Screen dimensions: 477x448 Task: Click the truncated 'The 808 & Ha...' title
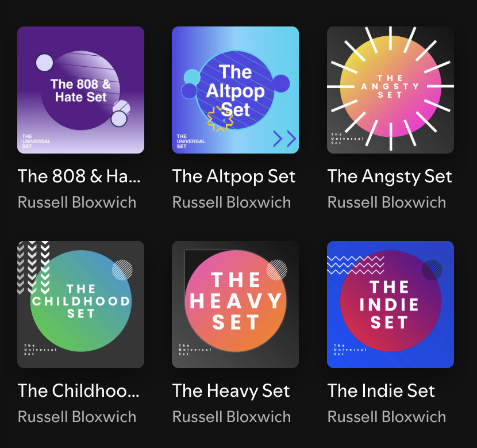[79, 176]
